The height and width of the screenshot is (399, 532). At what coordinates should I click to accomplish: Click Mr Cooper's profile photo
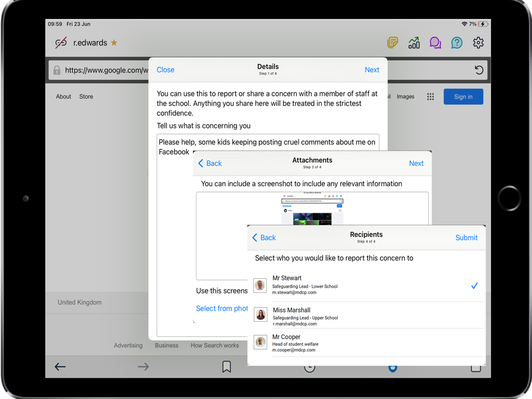click(x=261, y=342)
